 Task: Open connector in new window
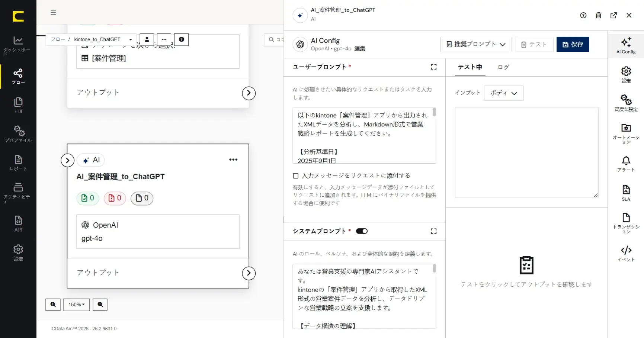(x=614, y=15)
